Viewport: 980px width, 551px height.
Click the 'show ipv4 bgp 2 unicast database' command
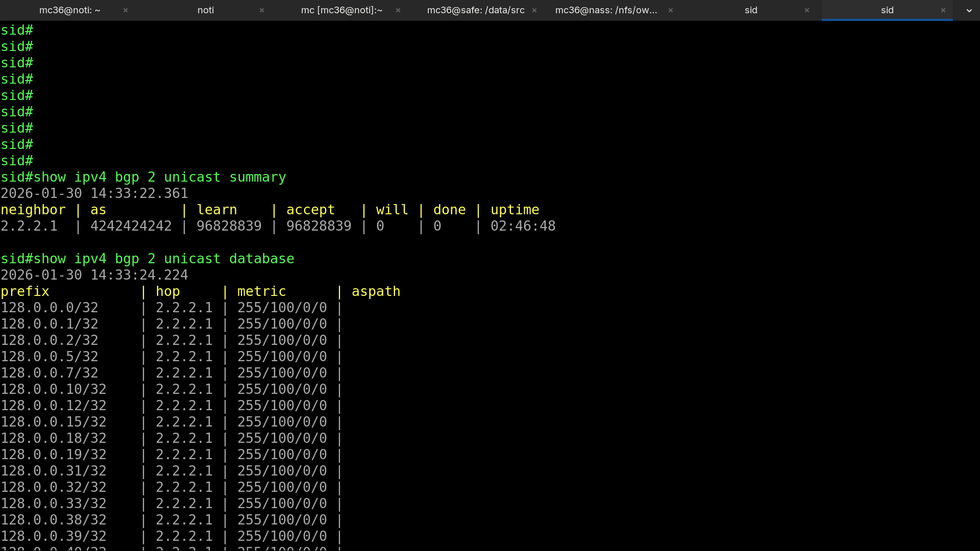click(163, 259)
